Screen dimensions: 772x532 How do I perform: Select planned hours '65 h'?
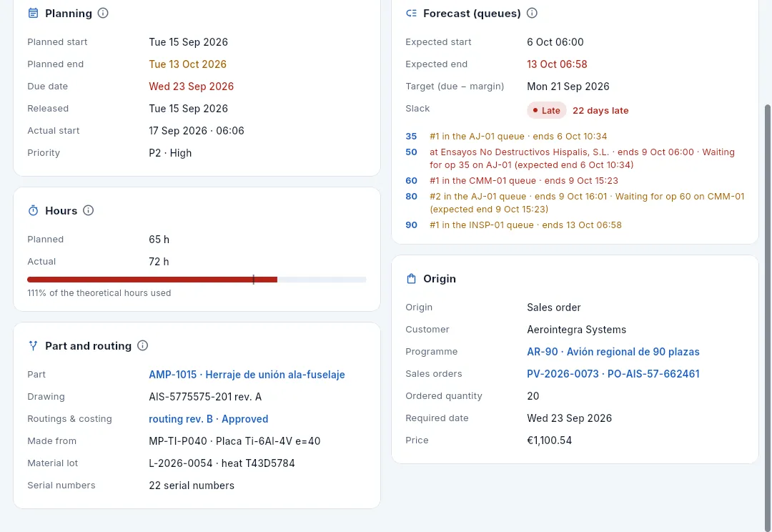159,240
